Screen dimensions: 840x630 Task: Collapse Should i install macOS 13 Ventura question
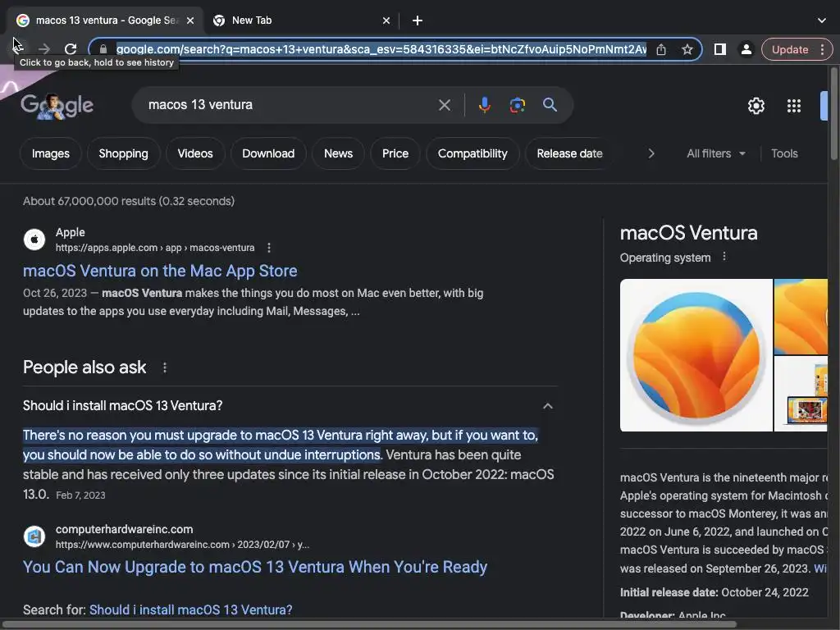coord(547,405)
